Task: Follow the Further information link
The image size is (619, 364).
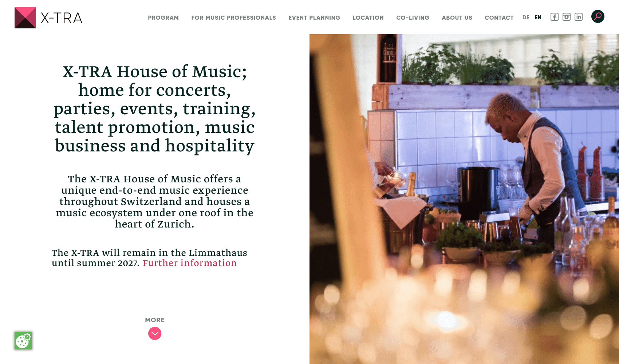Action: (x=189, y=263)
